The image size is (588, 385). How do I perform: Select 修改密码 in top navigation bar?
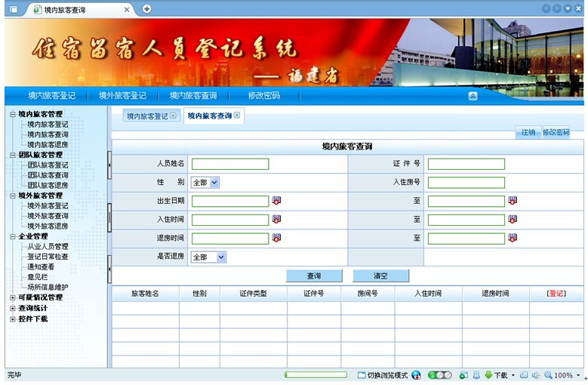tap(264, 96)
